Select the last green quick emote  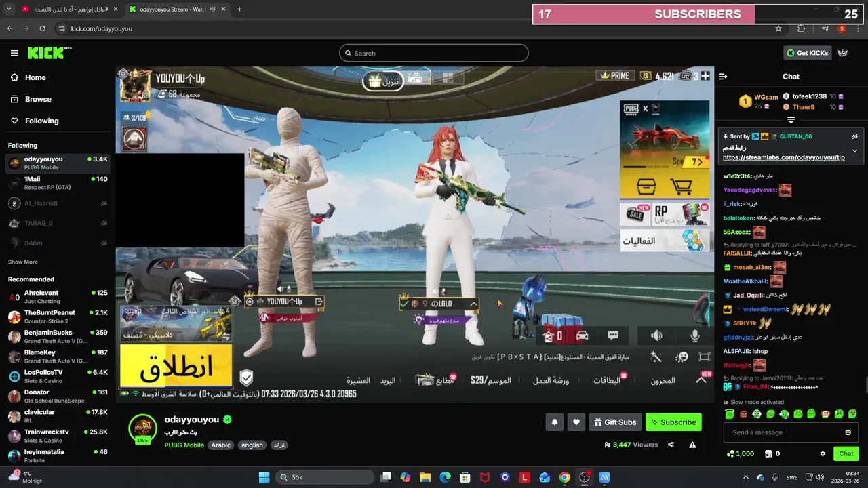coord(852,413)
